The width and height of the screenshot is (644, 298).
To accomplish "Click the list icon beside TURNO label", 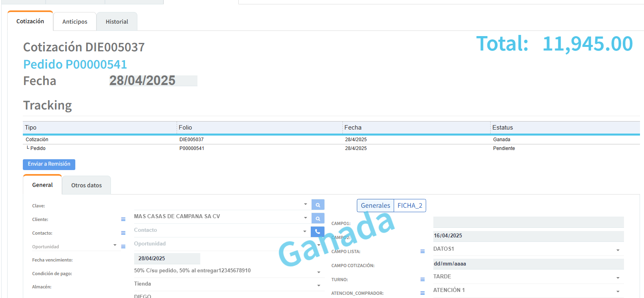I will tap(423, 280).
